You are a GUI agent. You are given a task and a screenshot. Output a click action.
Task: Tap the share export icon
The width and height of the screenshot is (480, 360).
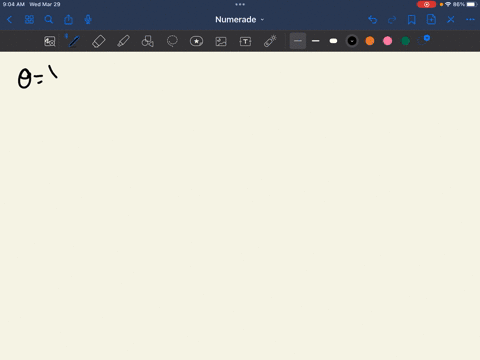point(68,20)
